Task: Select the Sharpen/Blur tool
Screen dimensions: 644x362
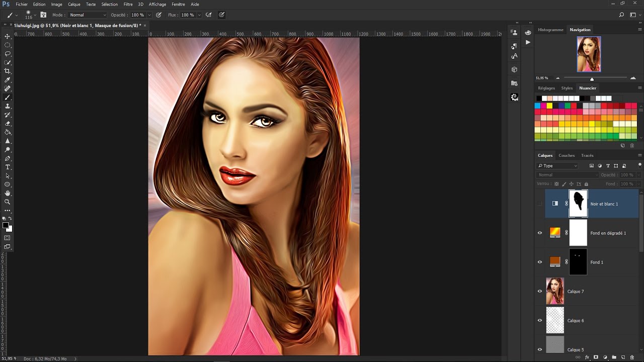Action: [8, 141]
